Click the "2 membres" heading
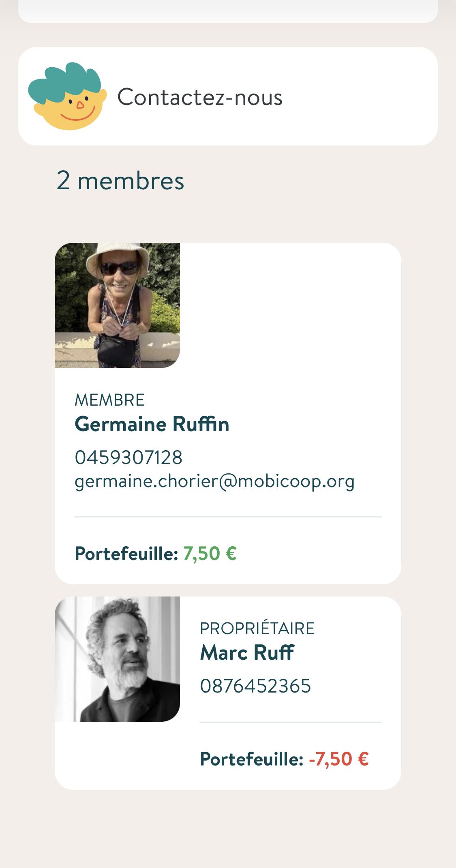Viewport: 456px width, 868px height. pyautogui.click(x=120, y=180)
